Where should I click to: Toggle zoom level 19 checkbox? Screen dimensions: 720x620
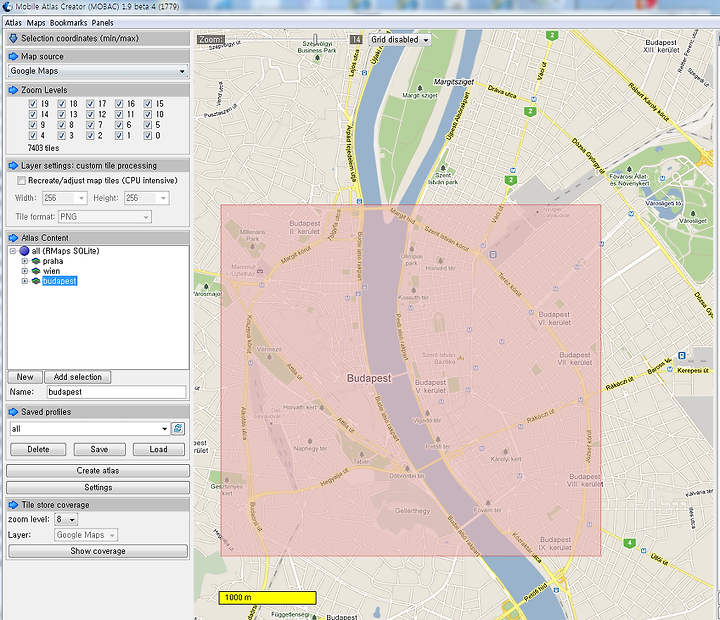33,104
